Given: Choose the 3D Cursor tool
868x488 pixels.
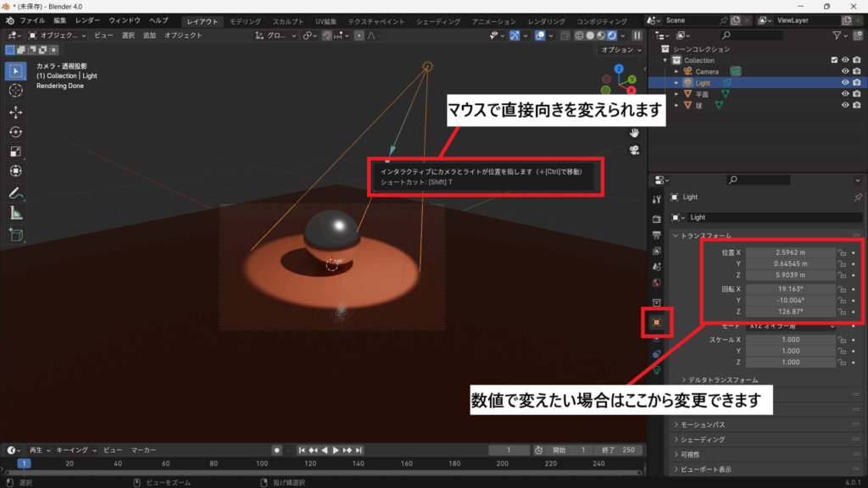Looking at the screenshot, I should pos(16,90).
